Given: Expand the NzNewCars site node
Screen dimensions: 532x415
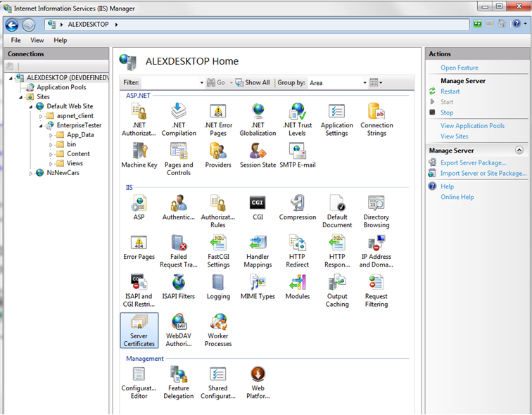Looking at the screenshot, I should 31,173.
